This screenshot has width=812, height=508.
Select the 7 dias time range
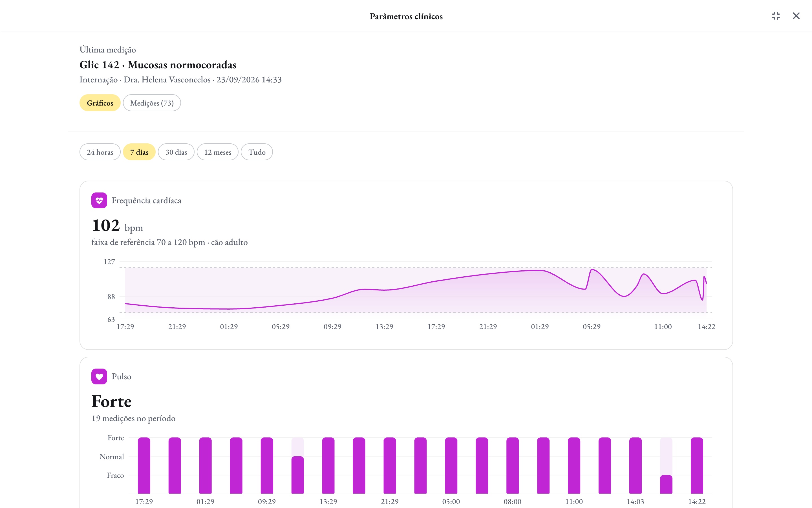(x=139, y=152)
